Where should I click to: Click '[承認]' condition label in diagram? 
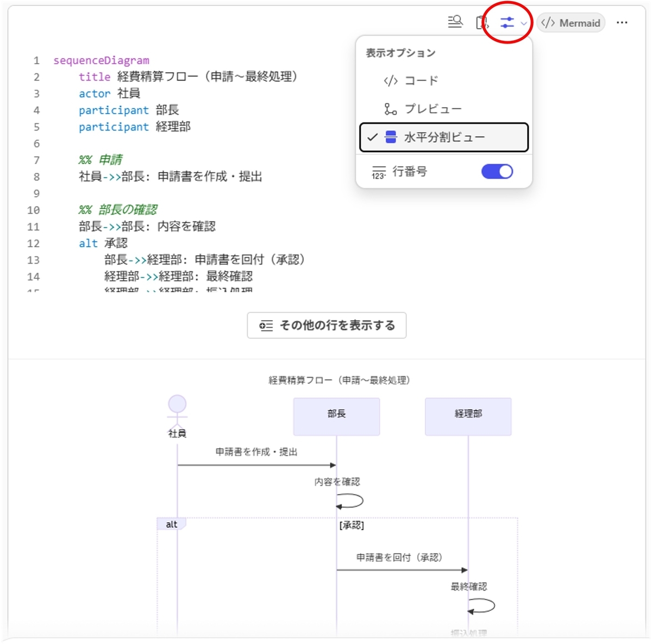352,526
